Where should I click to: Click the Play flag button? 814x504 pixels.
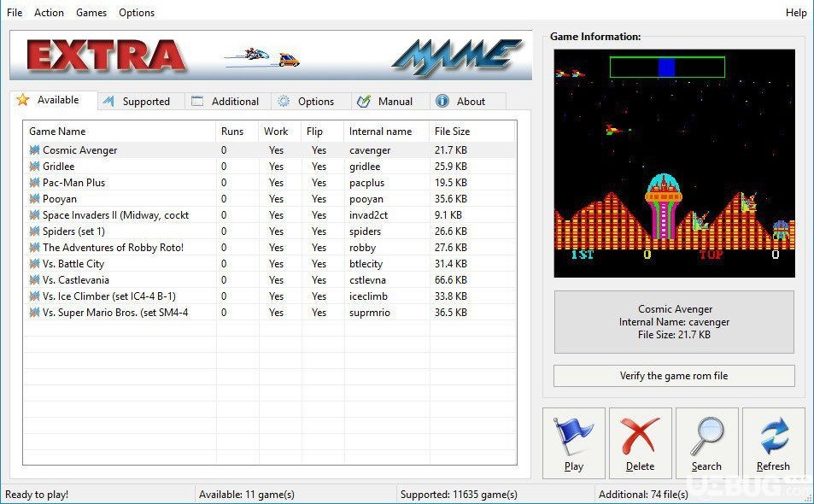[574, 443]
